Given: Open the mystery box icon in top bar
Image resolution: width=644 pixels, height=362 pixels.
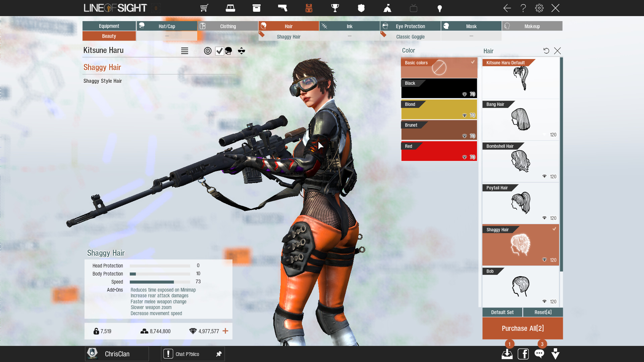Looking at the screenshot, I should click(x=230, y=8).
